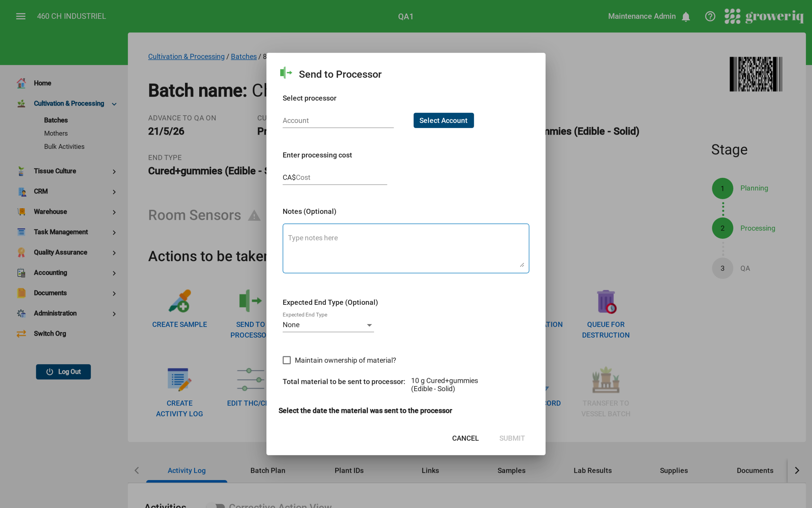The height and width of the screenshot is (508, 812).
Task: Click the Home house icon
Action: click(x=22, y=83)
